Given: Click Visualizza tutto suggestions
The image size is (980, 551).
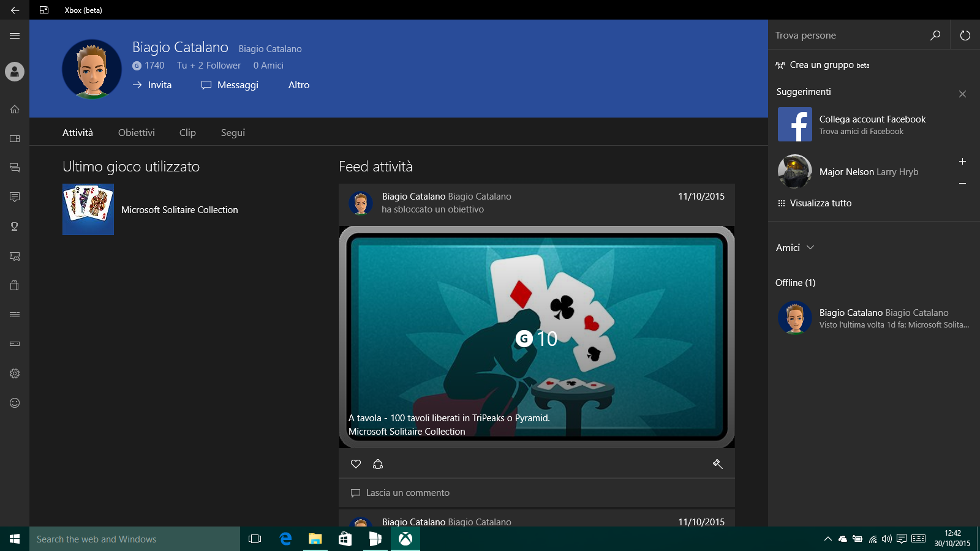Looking at the screenshot, I should click(814, 203).
